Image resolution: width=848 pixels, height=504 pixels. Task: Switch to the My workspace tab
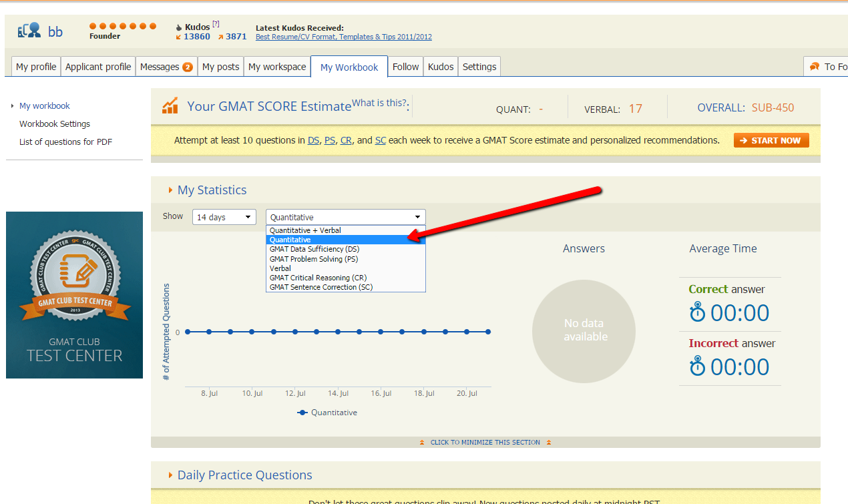tap(277, 67)
